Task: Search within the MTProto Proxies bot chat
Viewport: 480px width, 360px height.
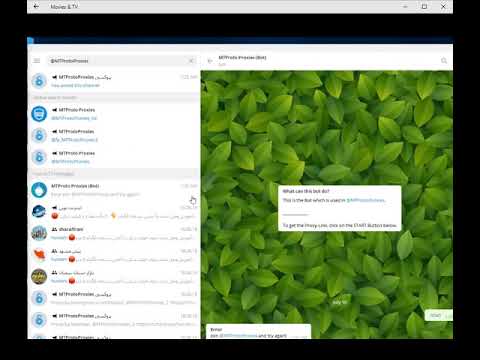Action: [x=444, y=61]
